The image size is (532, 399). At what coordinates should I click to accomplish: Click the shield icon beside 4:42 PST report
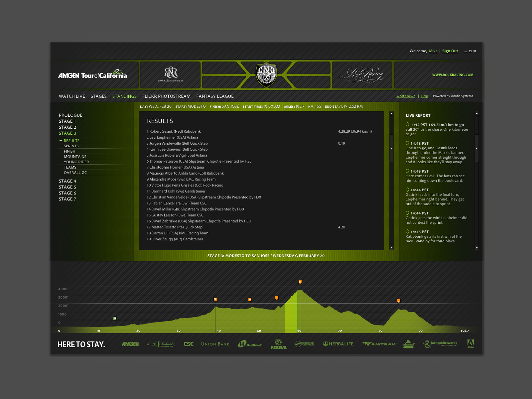click(407, 125)
